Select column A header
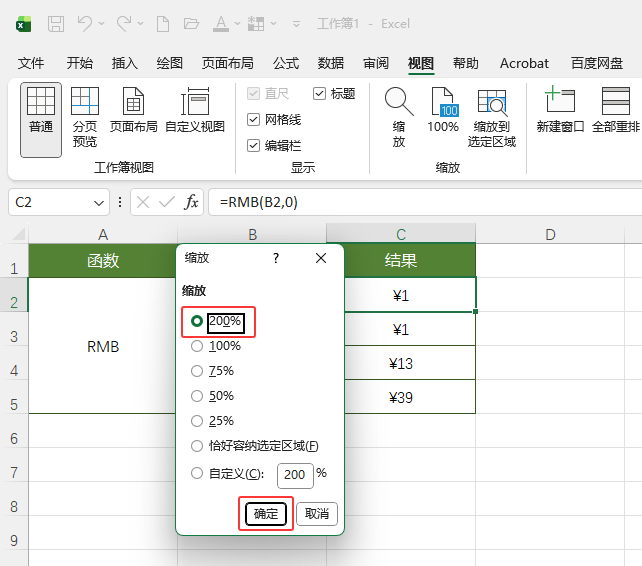This screenshot has height=566, width=642. pos(103,234)
